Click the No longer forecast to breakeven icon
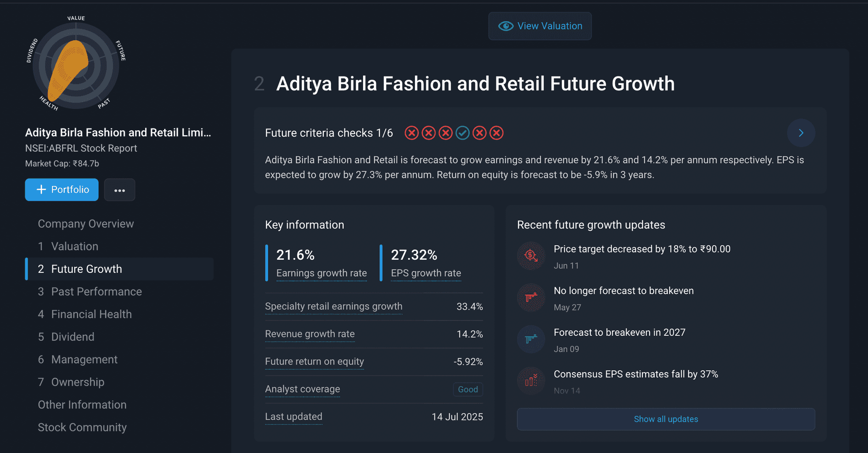Viewport: 868px width, 453px height. (531, 297)
